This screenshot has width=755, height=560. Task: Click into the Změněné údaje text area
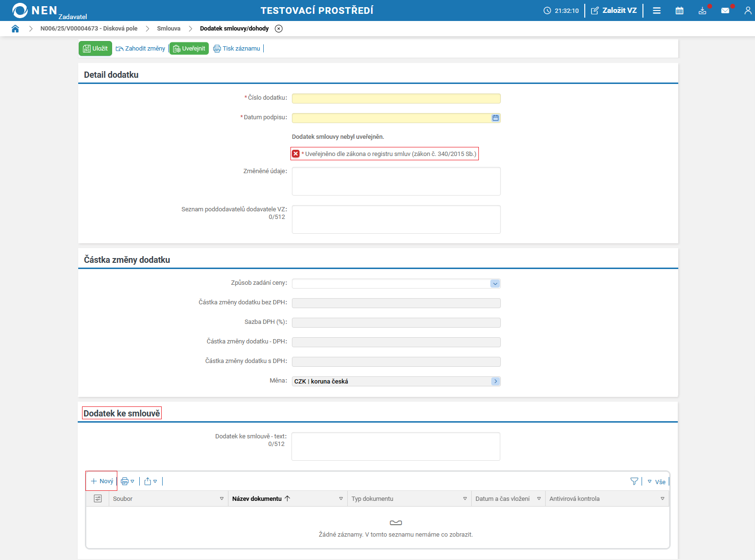(396, 181)
